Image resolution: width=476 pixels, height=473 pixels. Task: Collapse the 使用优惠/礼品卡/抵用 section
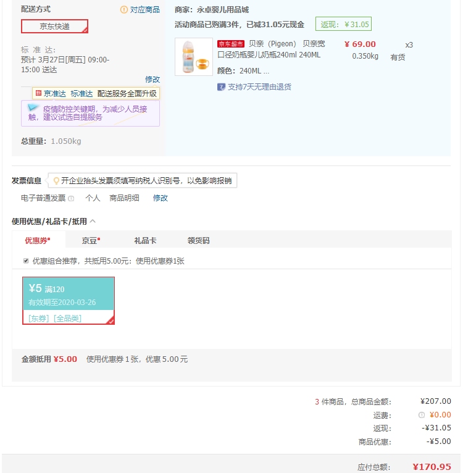tap(93, 221)
